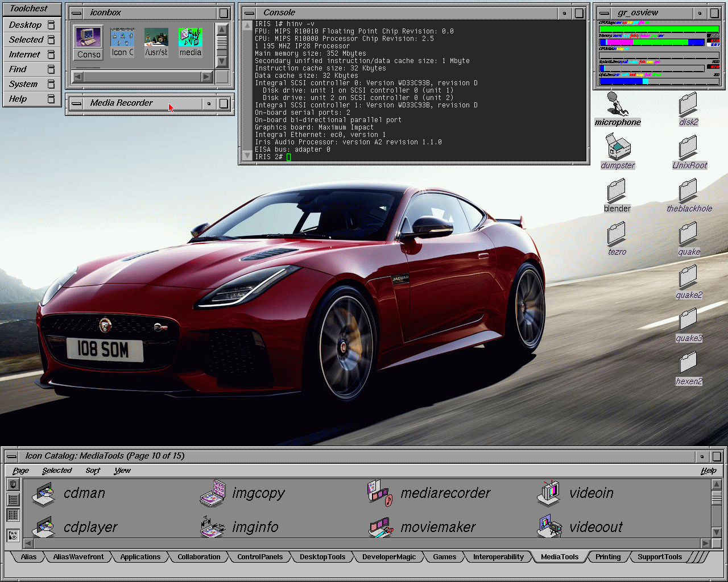Screen dimensions: 728x582
Task: Switch Icon Catalog to list view
Action: (13, 500)
